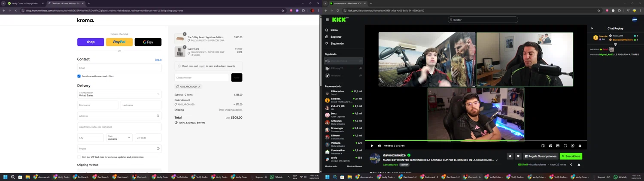644x181 pixels.
Task: Click the Log in link beside Contact
Action: pyautogui.click(x=158, y=60)
